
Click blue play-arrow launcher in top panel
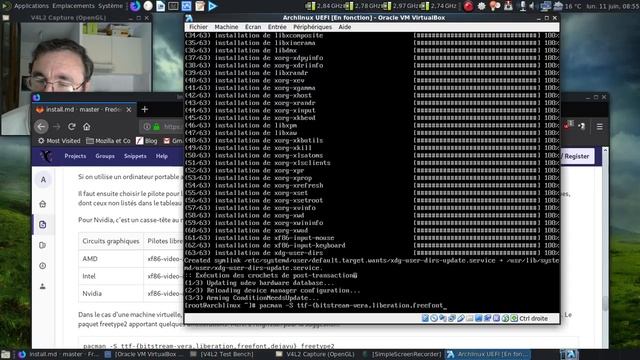tap(213, 6)
